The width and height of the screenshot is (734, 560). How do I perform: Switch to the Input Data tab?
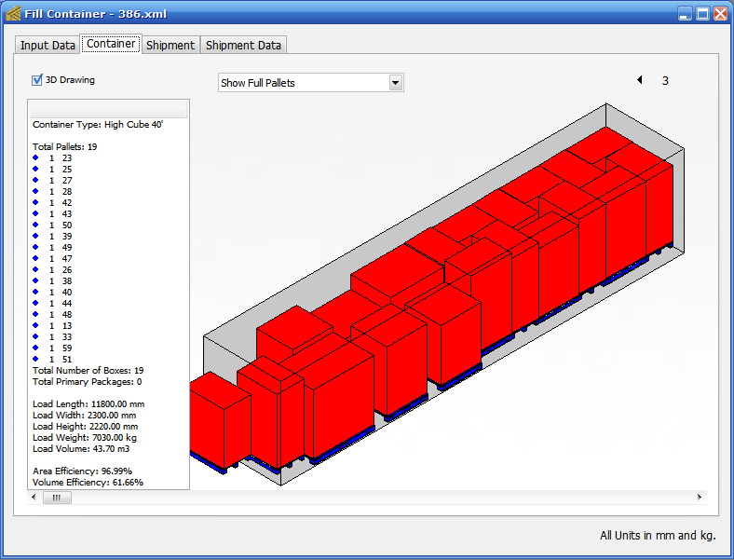pos(48,46)
